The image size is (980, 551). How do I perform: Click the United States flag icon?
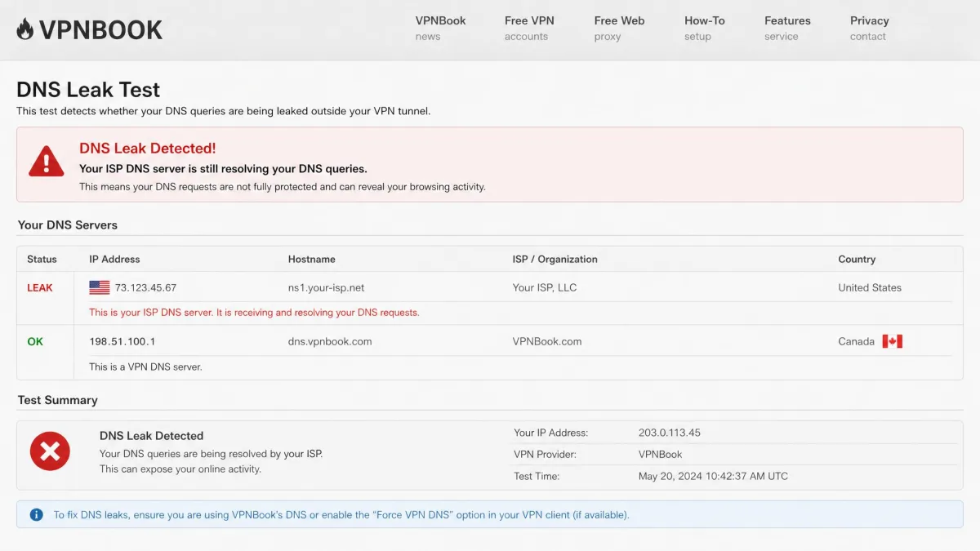click(100, 287)
